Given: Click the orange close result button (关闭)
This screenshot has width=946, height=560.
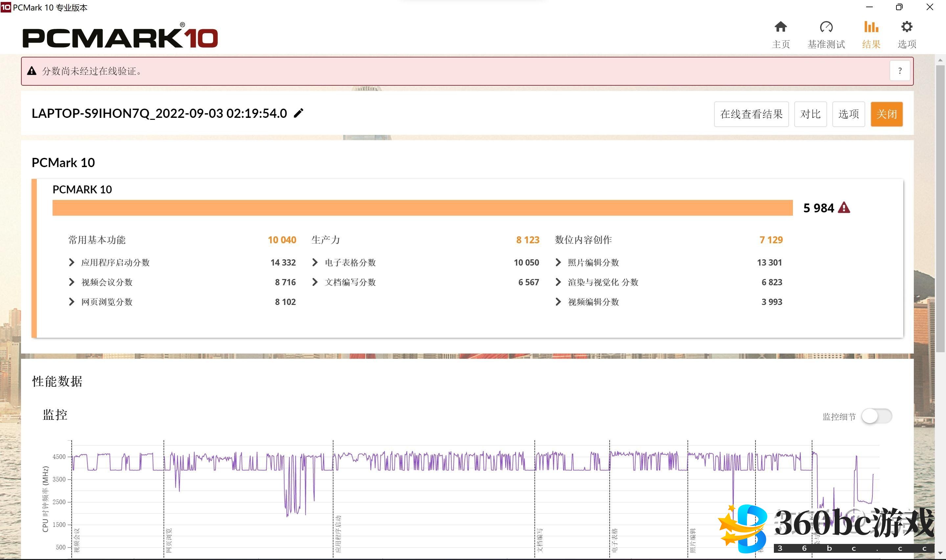Looking at the screenshot, I should (x=886, y=114).
